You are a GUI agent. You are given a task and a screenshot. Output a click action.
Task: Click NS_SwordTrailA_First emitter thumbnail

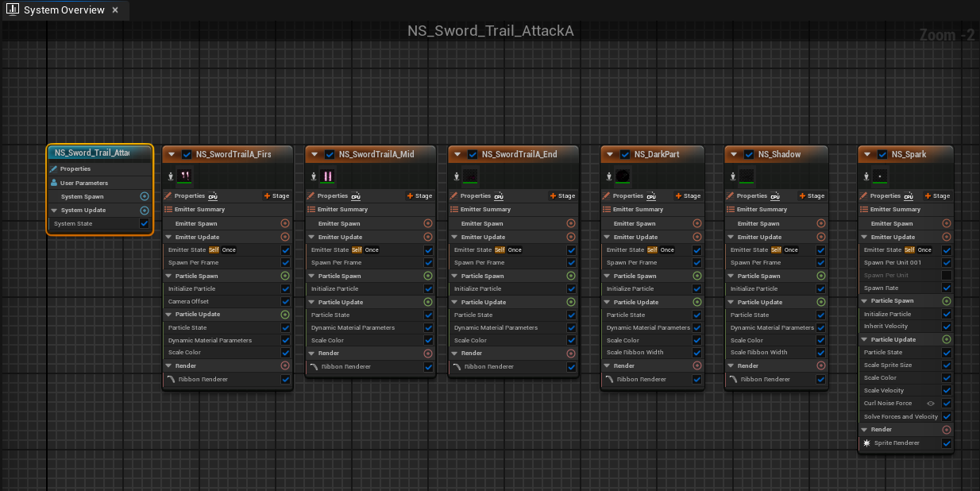(185, 176)
